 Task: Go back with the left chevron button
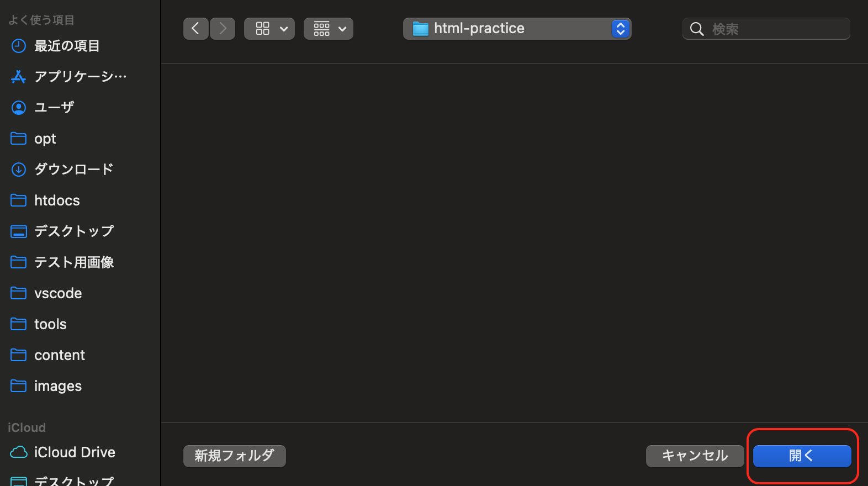point(196,29)
